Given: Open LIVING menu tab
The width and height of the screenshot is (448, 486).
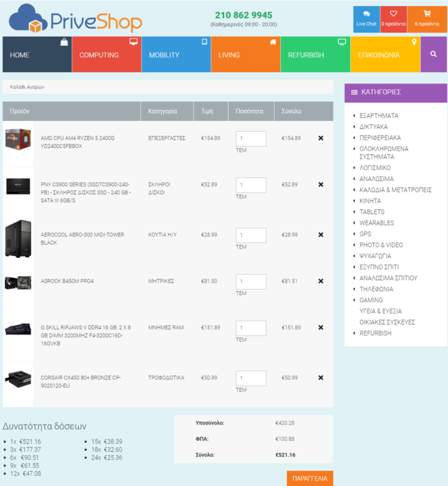Looking at the screenshot, I should (x=246, y=55).
